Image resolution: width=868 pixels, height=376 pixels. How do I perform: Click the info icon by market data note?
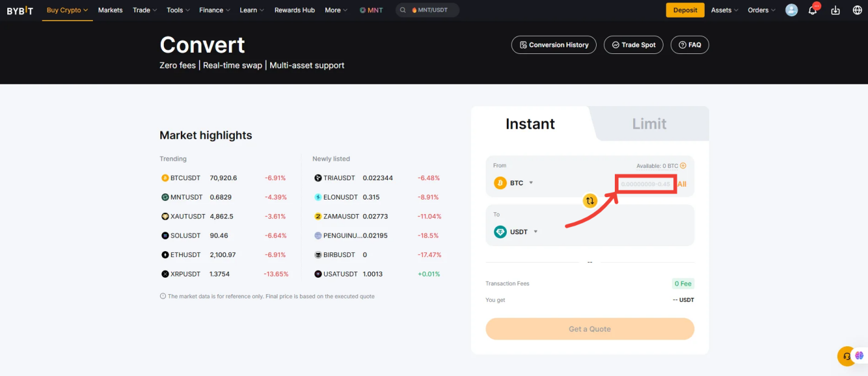pyautogui.click(x=163, y=297)
